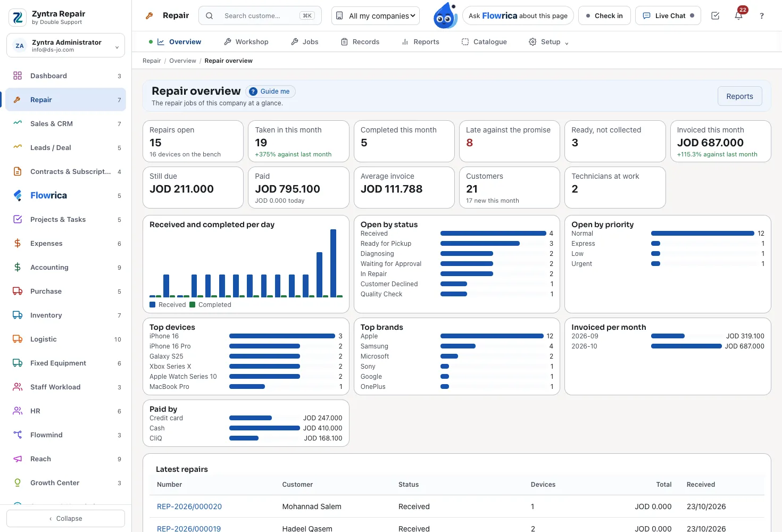Switch to the Workshop tab

(x=246, y=41)
